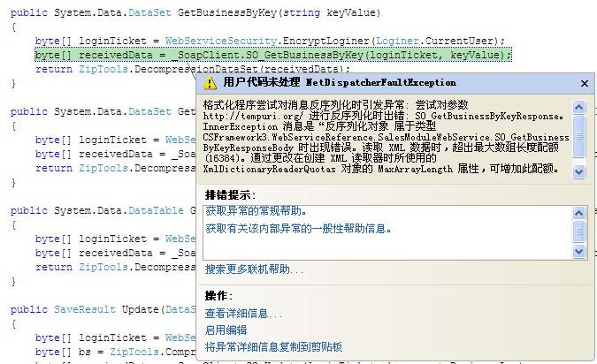
Task: Open the 获取异常的常规帮助 troubleshooting tip
Action: pyautogui.click(x=257, y=211)
